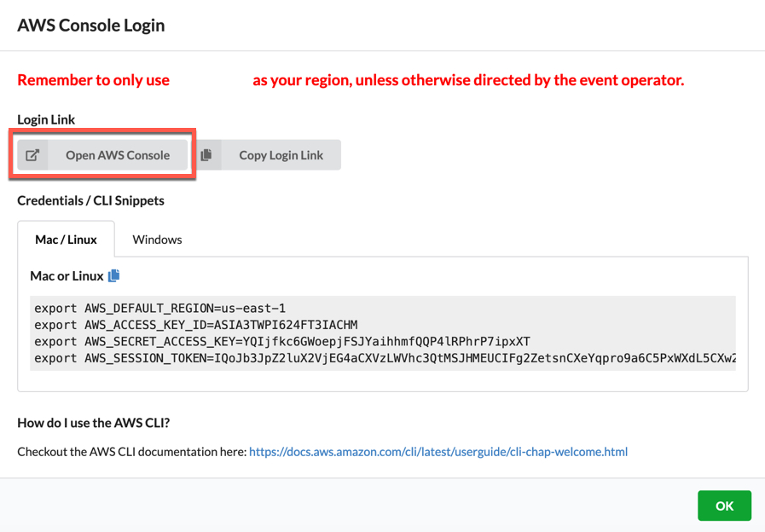
Task: Click the Login Link heading
Action: (46, 119)
